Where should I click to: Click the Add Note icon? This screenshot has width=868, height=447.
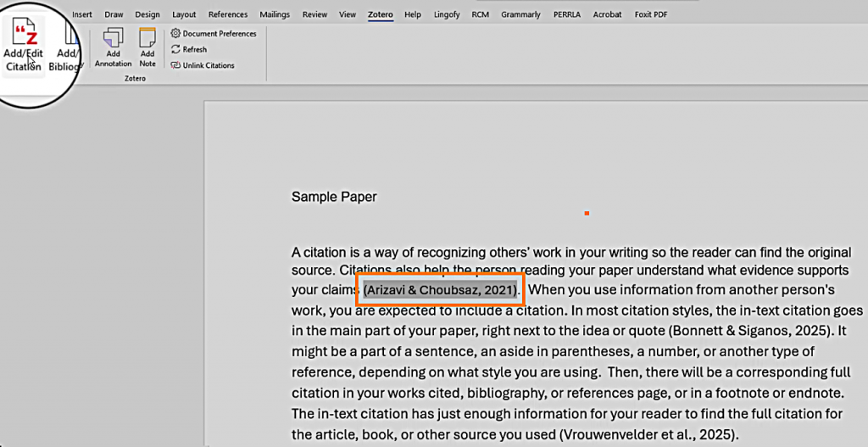tap(147, 47)
